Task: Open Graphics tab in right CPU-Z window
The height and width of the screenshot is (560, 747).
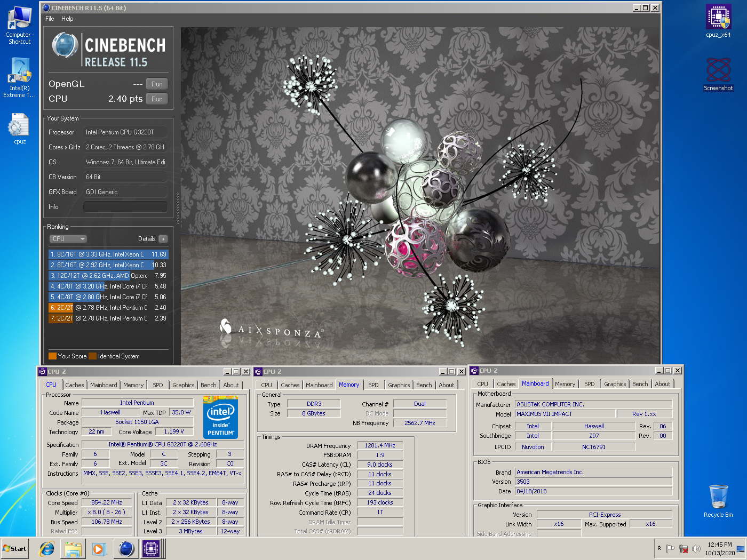Action: coord(615,384)
